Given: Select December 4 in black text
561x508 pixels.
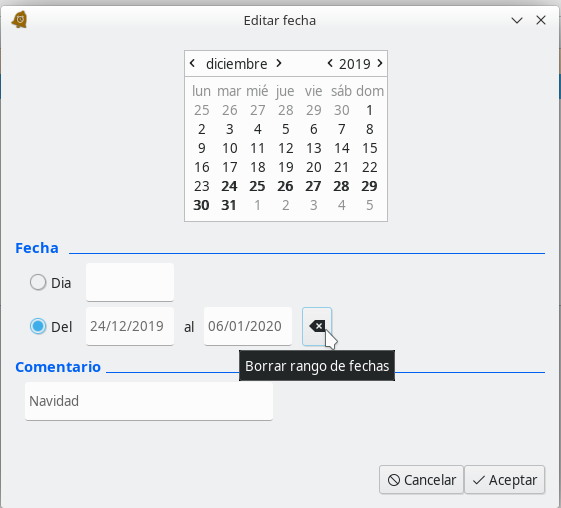Looking at the screenshot, I should (x=257, y=129).
